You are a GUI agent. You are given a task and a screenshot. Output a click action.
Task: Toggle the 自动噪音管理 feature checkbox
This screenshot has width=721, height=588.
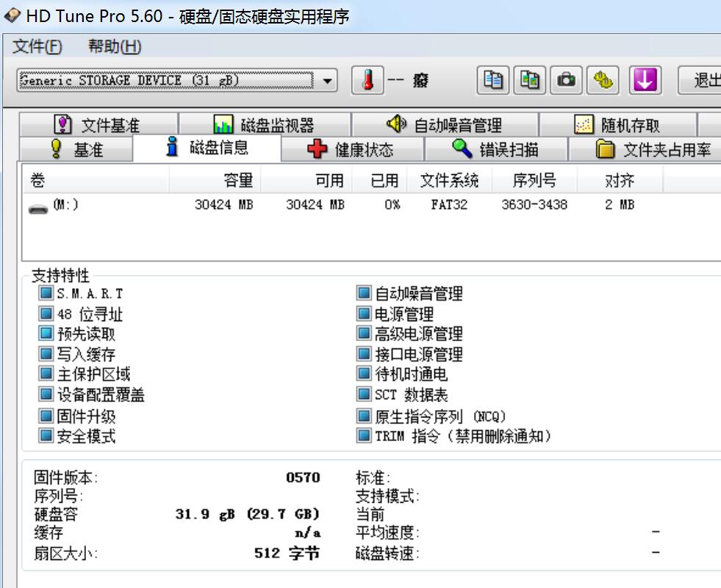364,294
